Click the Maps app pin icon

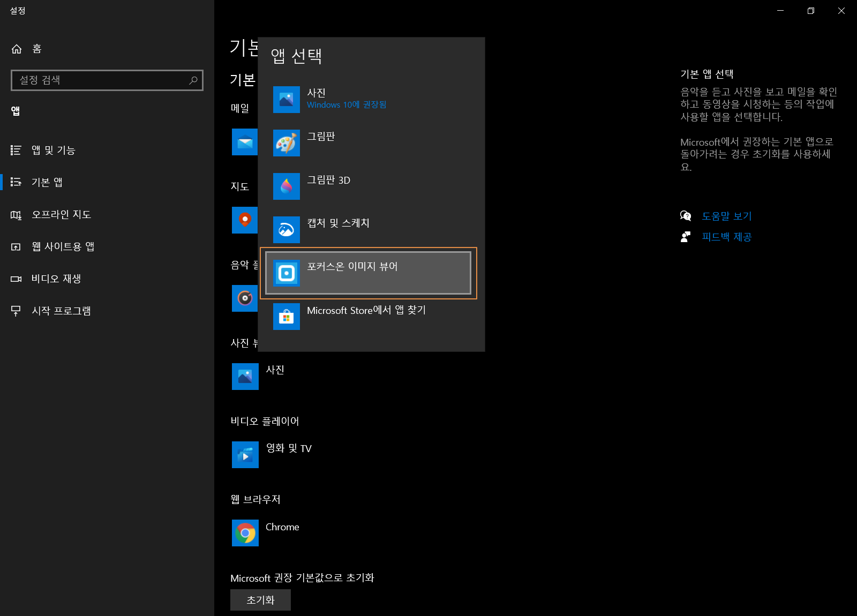[245, 220]
